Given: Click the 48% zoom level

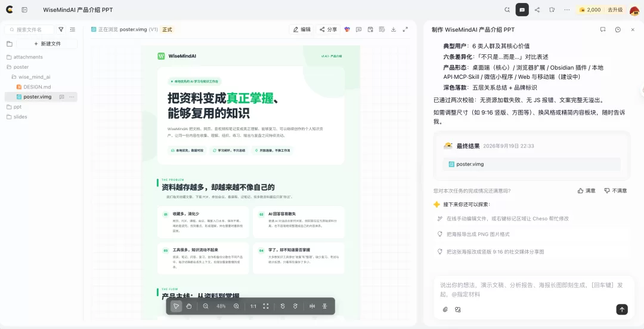Looking at the screenshot, I should [x=221, y=306].
